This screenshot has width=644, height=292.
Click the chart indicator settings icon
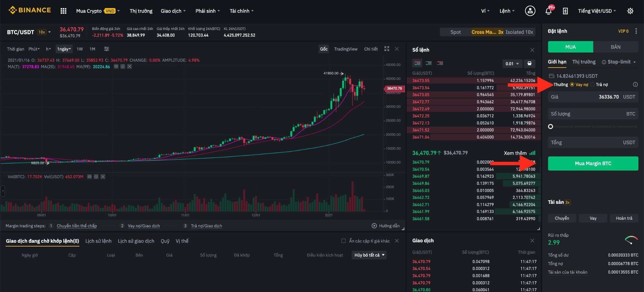[106, 49]
